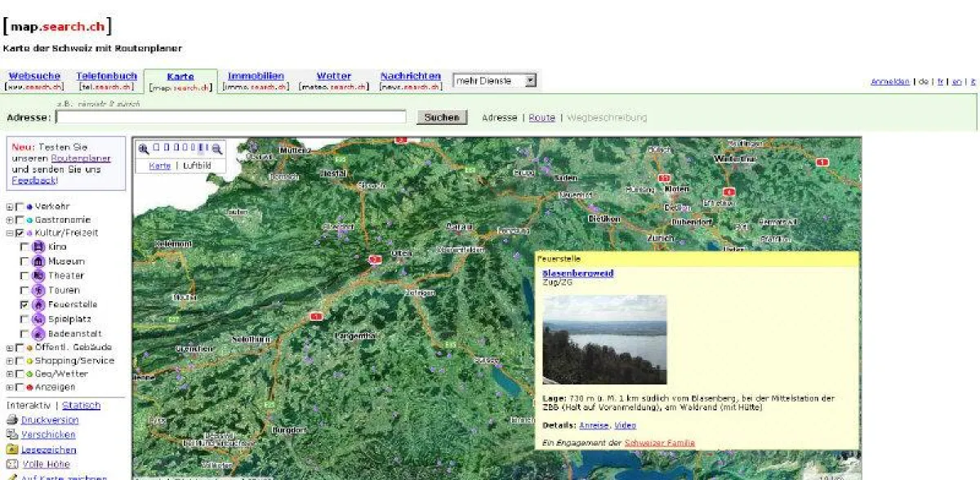Open the Route link beside Adresse

tap(541, 118)
